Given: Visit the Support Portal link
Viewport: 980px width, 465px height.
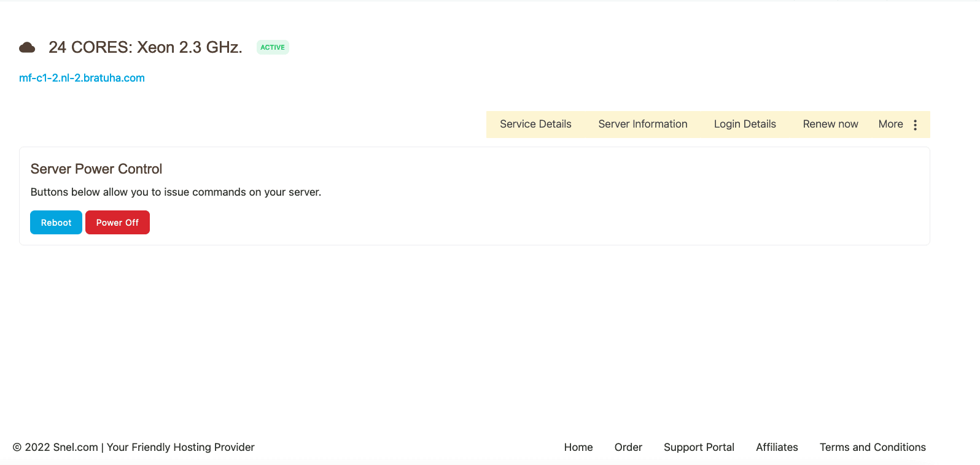Looking at the screenshot, I should [x=698, y=447].
